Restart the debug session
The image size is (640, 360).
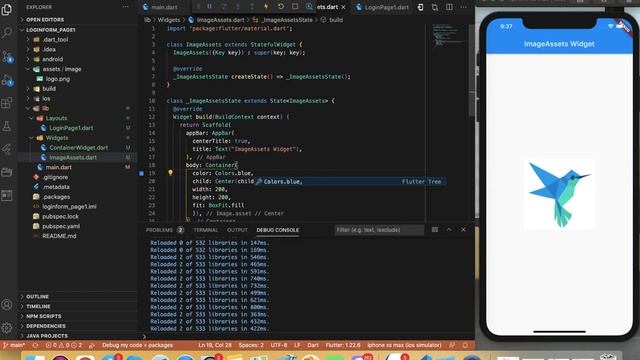tap(280, 7)
